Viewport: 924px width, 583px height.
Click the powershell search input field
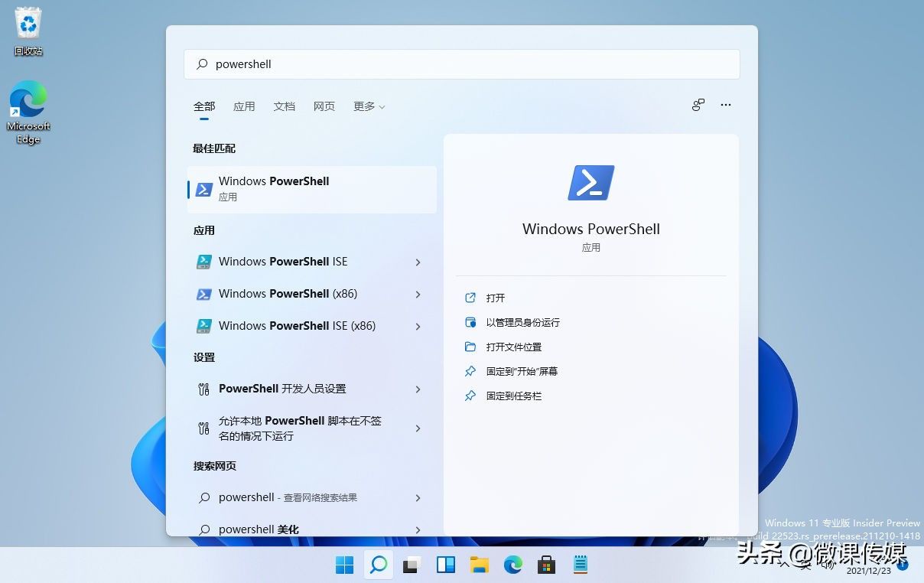click(462, 64)
